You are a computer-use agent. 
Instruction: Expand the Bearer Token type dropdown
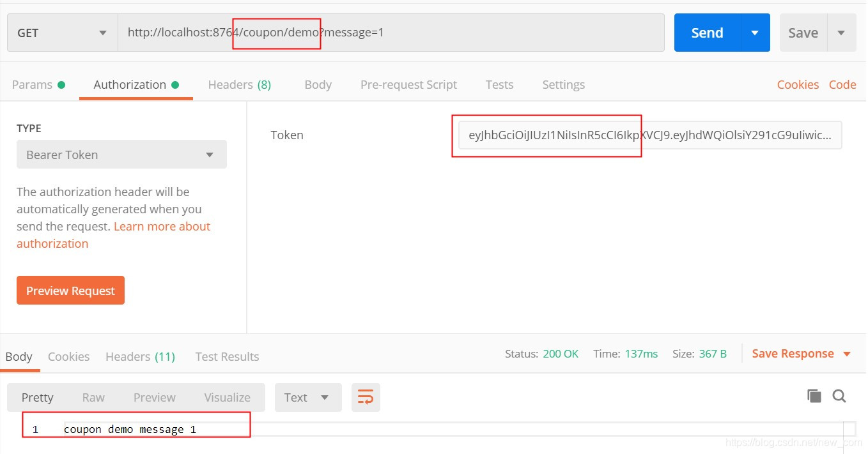pos(121,155)
